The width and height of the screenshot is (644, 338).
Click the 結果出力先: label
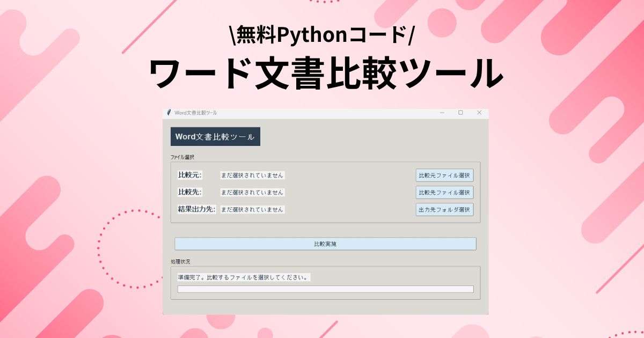click(x=196, y=209)
